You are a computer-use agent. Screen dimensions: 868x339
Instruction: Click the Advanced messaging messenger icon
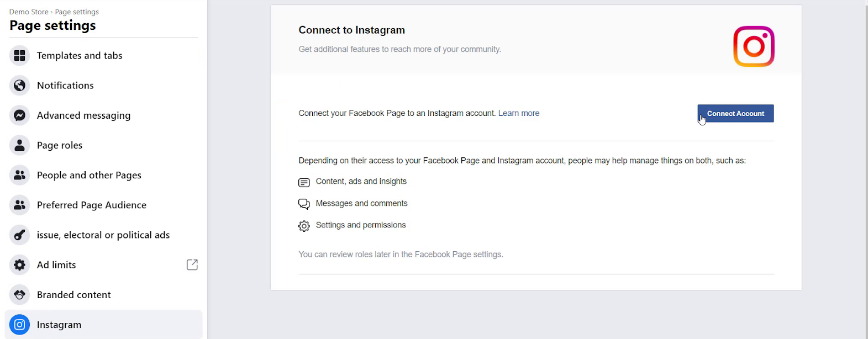click(19, 115)
